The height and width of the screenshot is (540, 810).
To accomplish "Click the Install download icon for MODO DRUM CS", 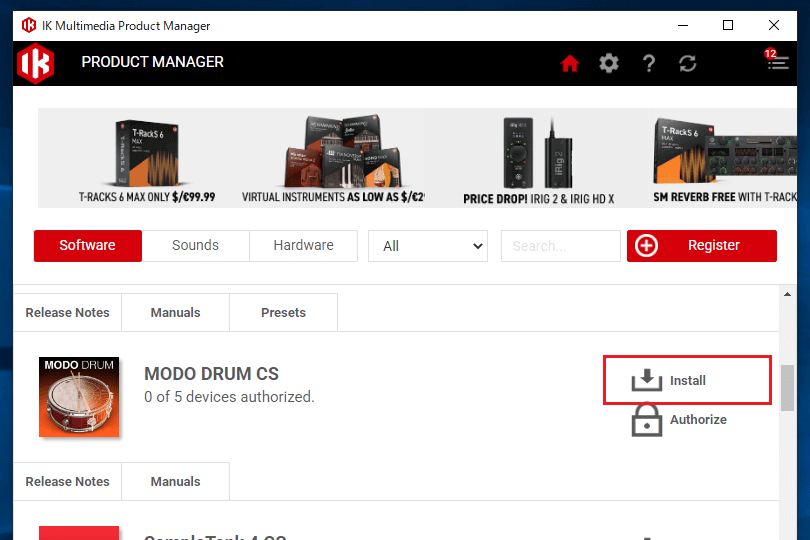I will (646, 380).
